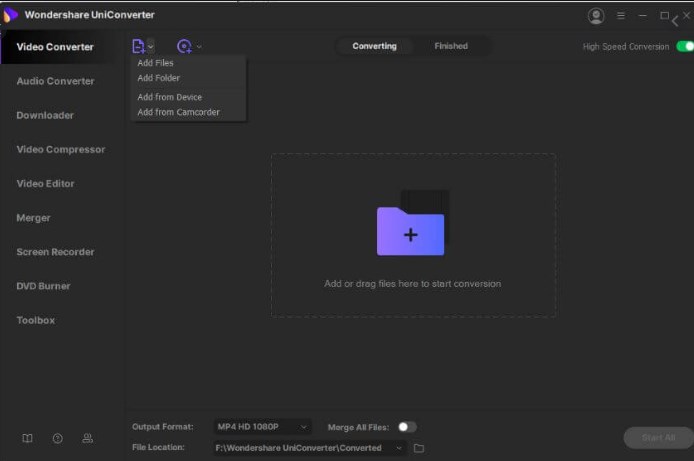Image resolution: width=694 pixels, height=461 pixels.
Task: Open the Output Format dropdown
Action: pos(262,427)
